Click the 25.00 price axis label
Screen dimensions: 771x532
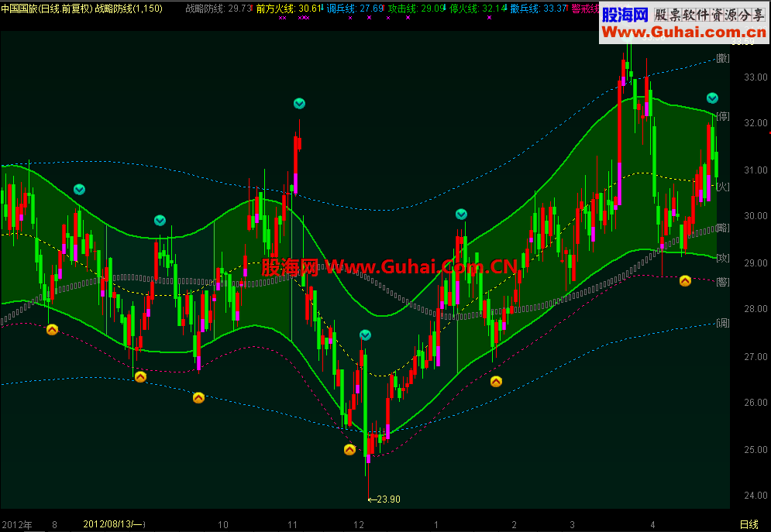pyautogui.click(x=756, y=449)
